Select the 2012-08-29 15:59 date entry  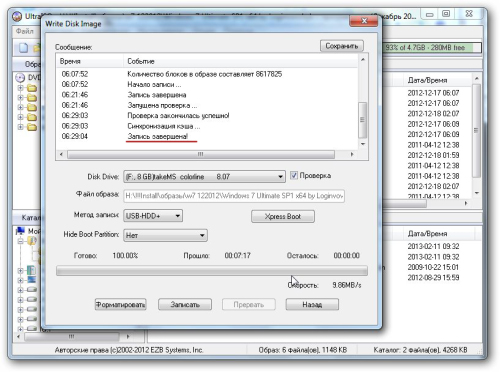click(x=433, y=277)
